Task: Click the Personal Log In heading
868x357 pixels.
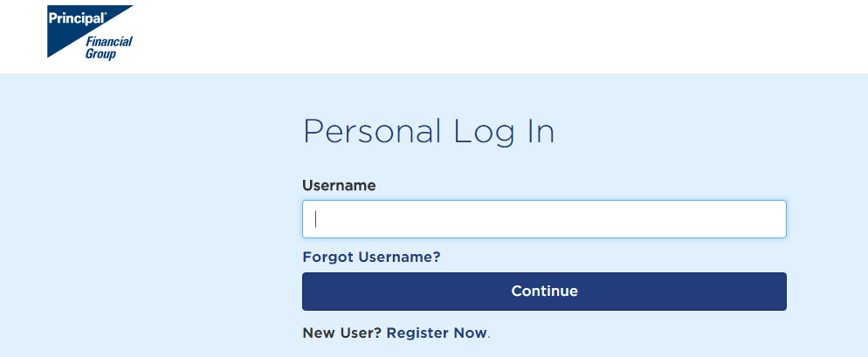Action: pyautogui.click(x=428, y=132)
